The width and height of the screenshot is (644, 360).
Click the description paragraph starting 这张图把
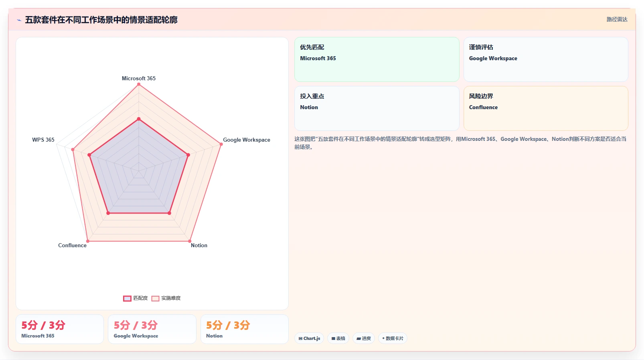pyautogui.click(x=461, y=143)
